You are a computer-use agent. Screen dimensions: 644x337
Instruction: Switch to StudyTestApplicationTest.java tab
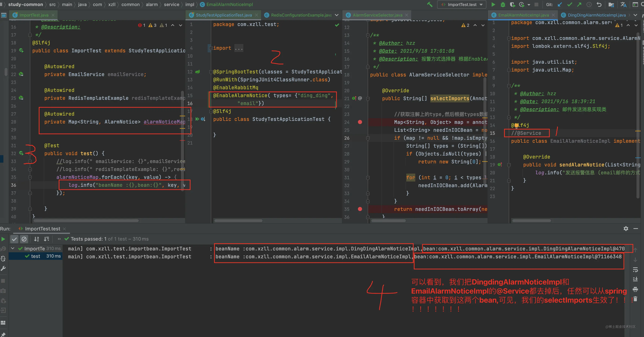[224, 15]
